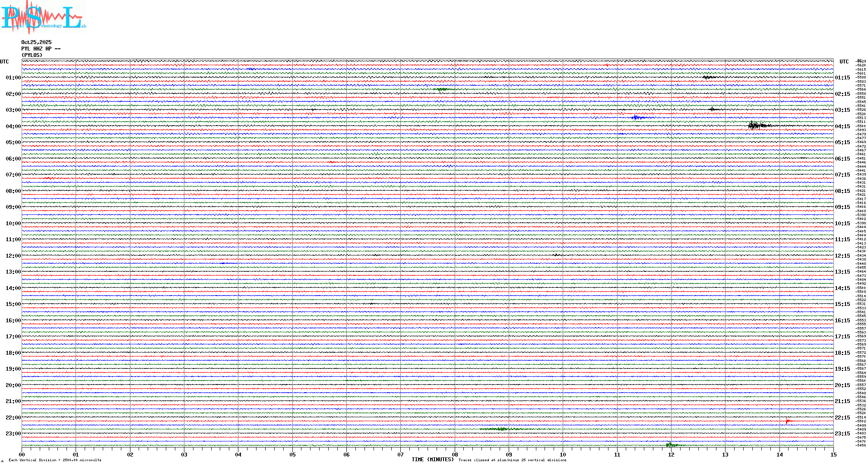
Task: Click minute tick 15 at the bottom right
Action: pos(833,454)
